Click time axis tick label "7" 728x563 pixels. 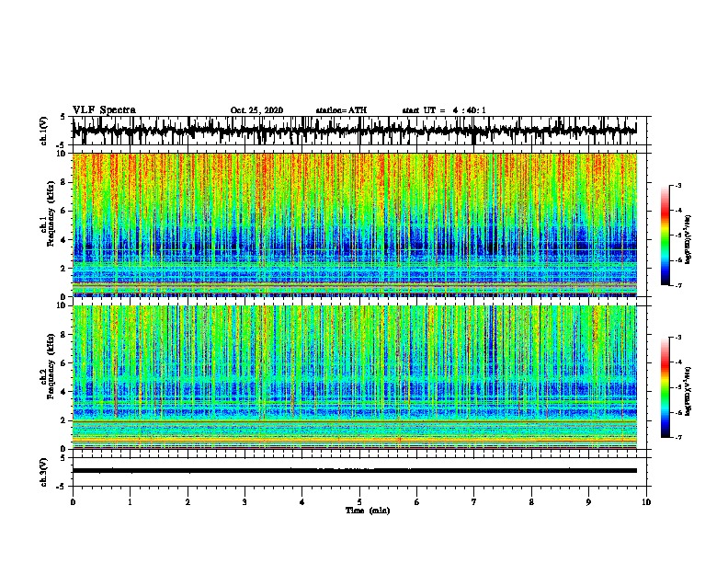(x=474, y=502)
